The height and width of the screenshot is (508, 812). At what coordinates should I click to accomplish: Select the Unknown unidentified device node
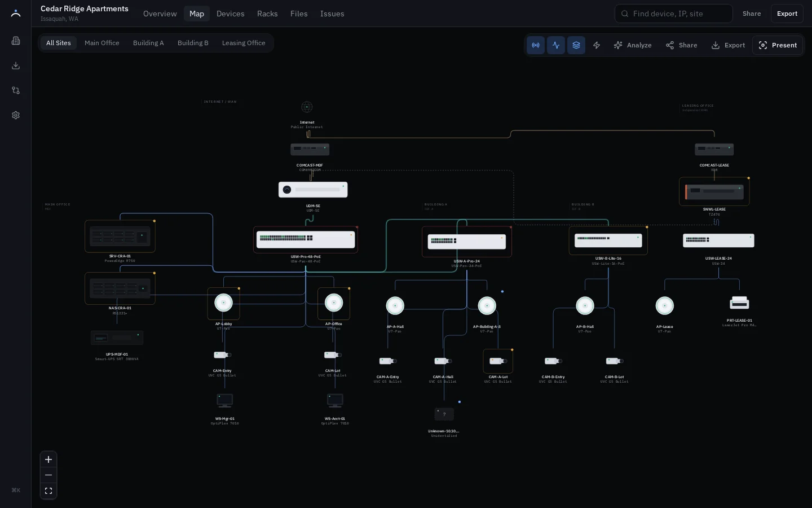coord(444,414)
